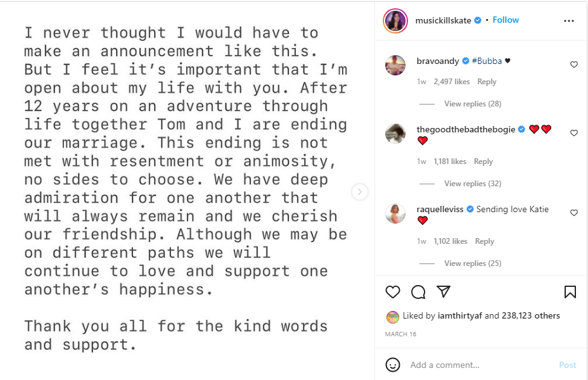Save the post with the bookmark icon
This screenshot has height=380, width=588.
[x=570, y=292]
